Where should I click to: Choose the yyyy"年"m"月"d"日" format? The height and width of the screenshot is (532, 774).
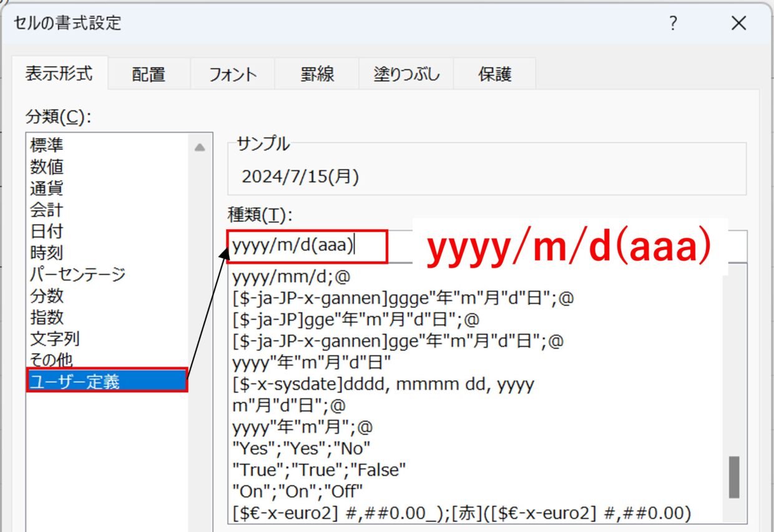coord(311,363)
